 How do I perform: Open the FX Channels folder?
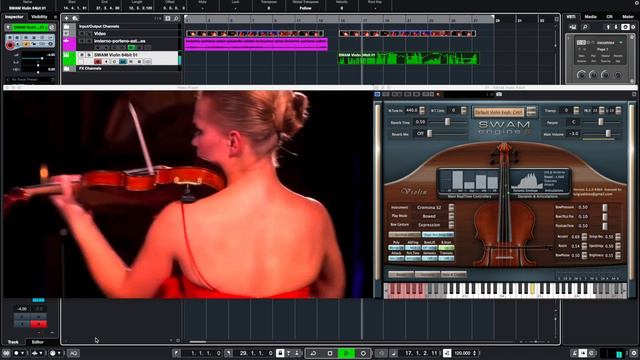point(67,69)
